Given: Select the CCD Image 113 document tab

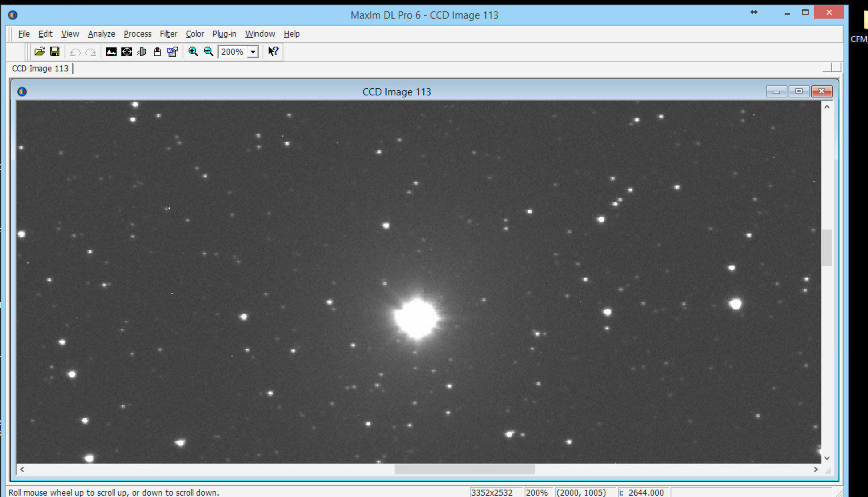Looking at the screenshot, I should click(x=41, y=69).
